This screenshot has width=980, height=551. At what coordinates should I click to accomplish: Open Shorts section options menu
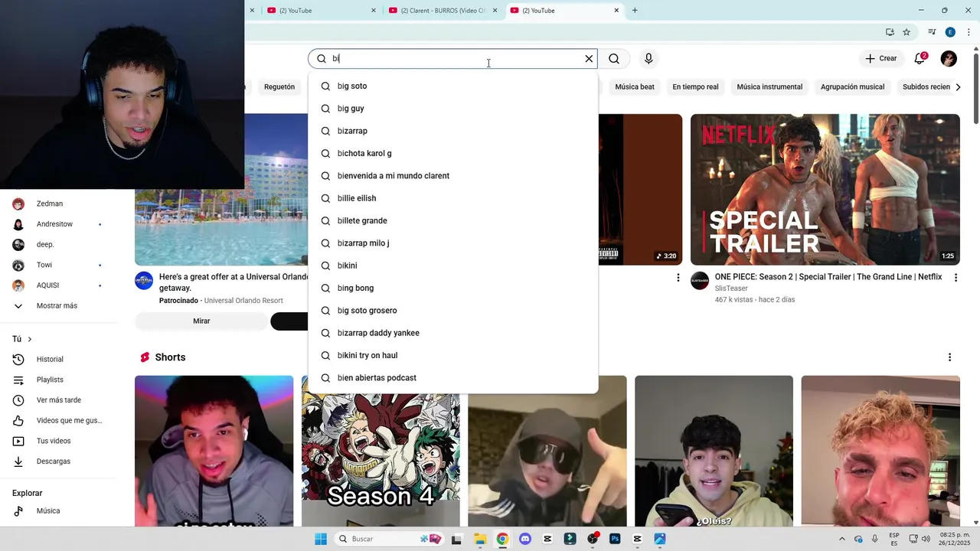click(x=949, y=357)
